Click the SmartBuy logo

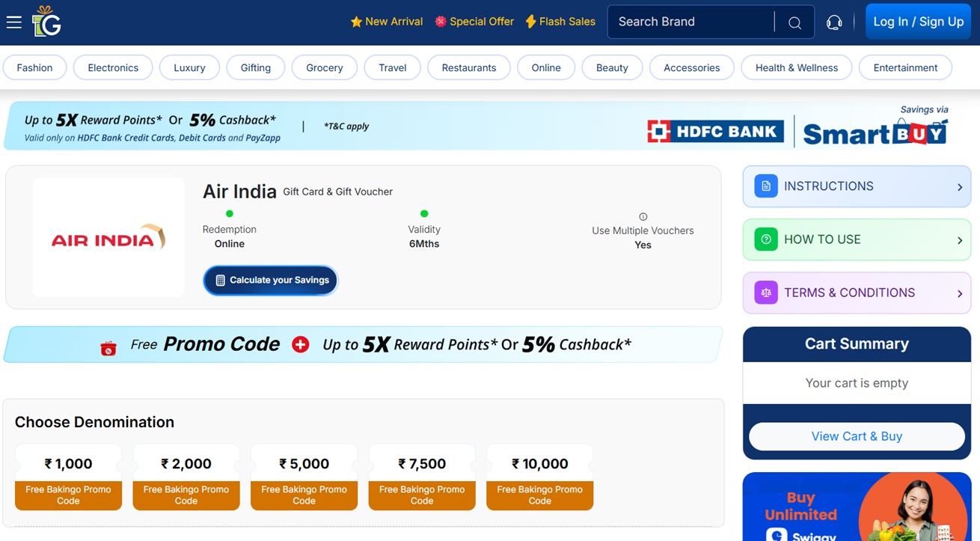pos(875,132)
